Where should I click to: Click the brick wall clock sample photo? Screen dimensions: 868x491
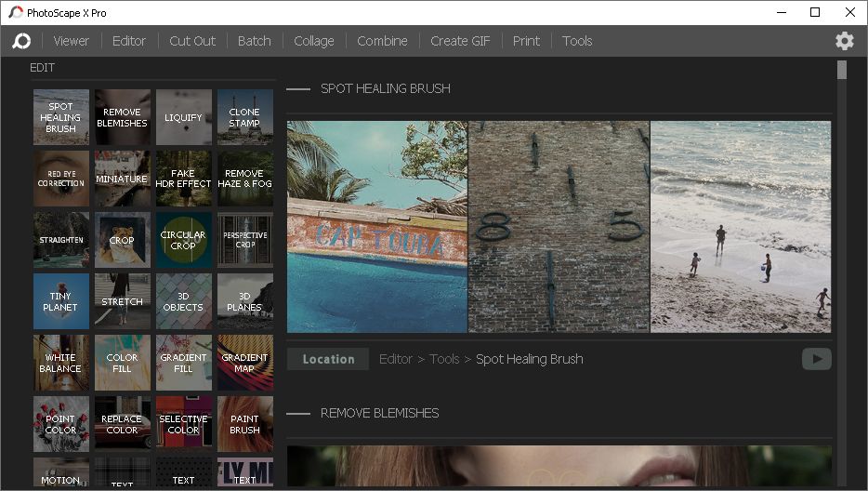(559, 227)
